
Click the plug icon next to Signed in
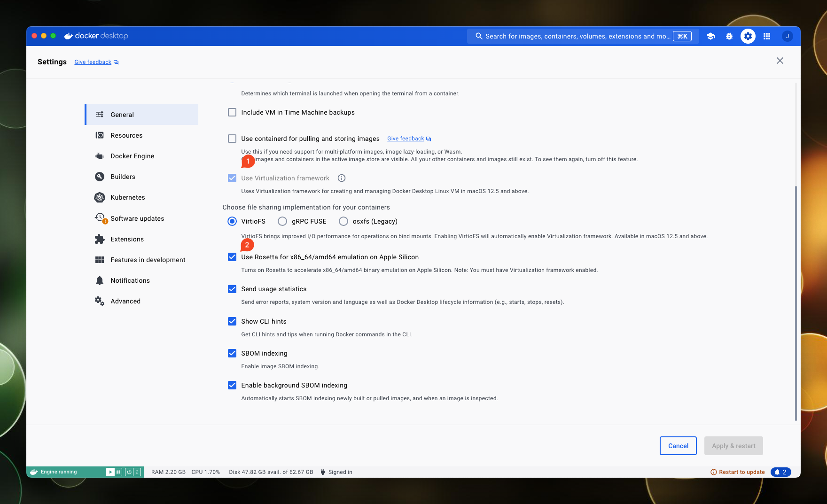click(323, 472)
